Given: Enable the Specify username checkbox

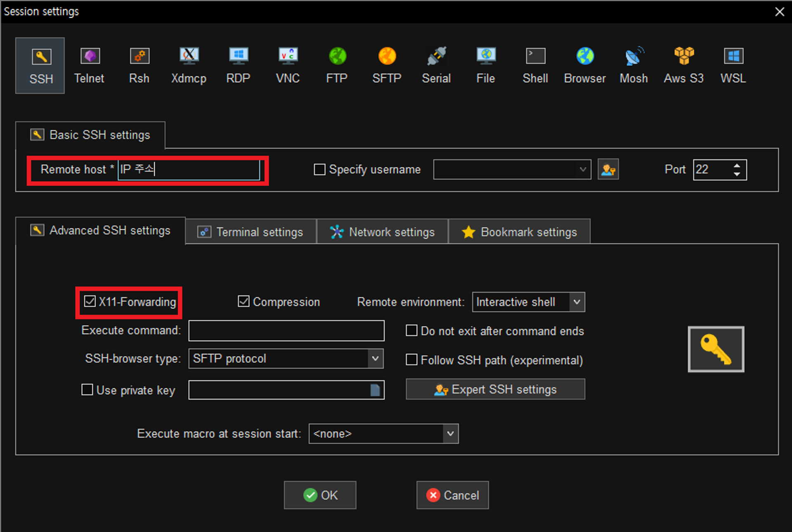Looking at the screenshot, I should tap(320, 169).
